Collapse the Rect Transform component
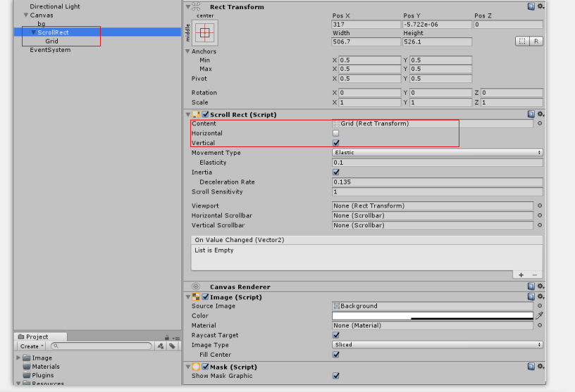The width and height of the screenshot is (575, 392). [x=187, y=6]
